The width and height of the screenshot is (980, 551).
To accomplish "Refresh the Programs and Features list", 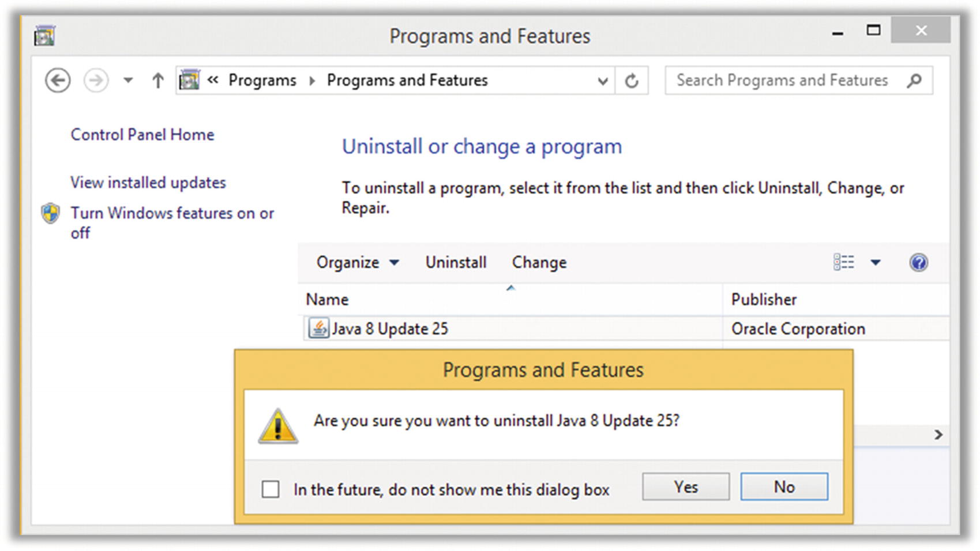I will pos(632,81).
